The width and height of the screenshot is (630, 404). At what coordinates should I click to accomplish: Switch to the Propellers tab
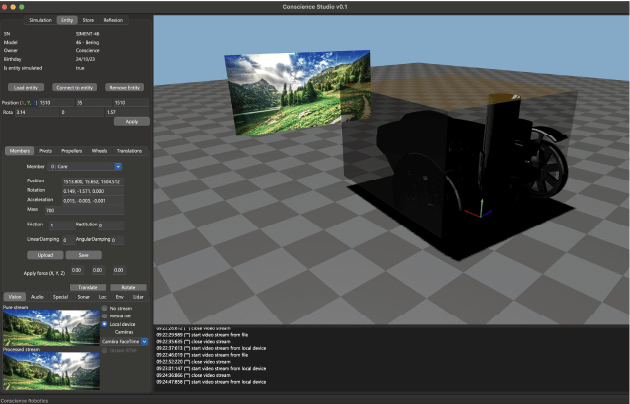coord(72,150)
